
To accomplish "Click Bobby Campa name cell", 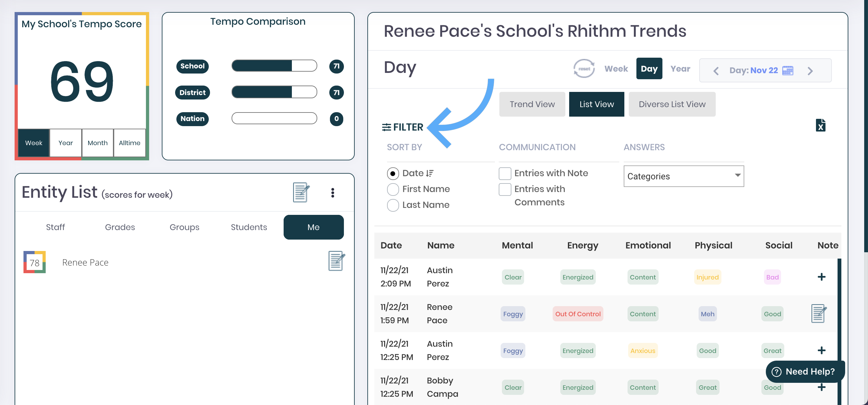I will 443,387.
